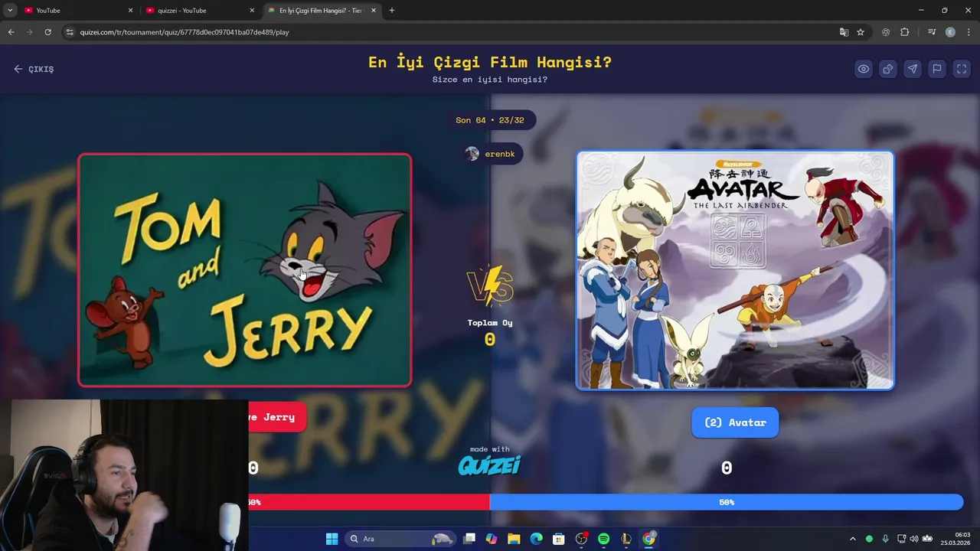Viewport: 980px width, 551px height.
Task: Open the Extensions puzzle icon
Action: 905,32
